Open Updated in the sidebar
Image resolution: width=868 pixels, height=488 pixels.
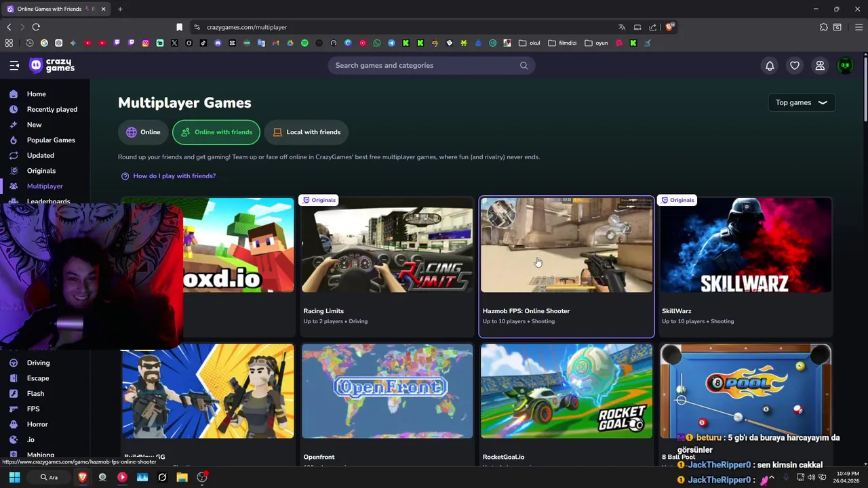pos(40,155)
